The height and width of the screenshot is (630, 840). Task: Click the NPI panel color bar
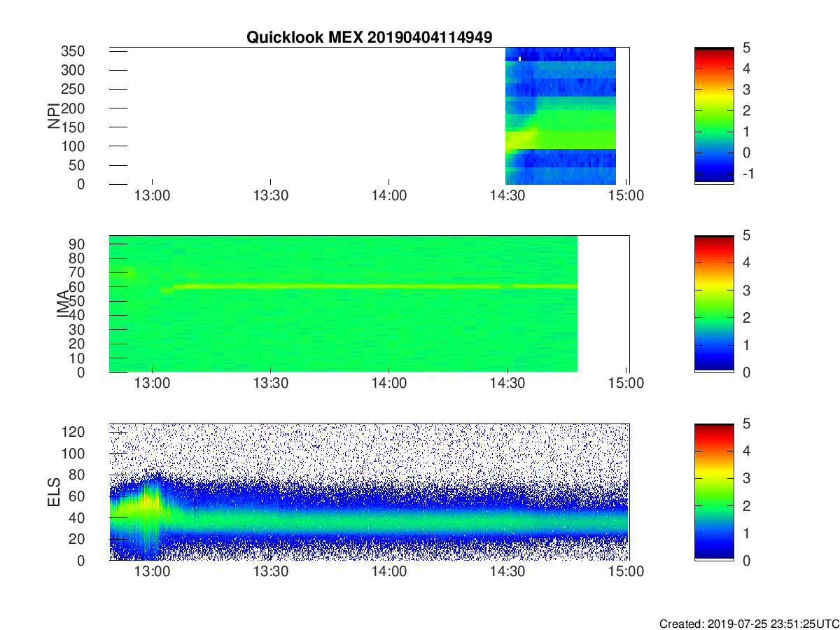tap(714, 115)
